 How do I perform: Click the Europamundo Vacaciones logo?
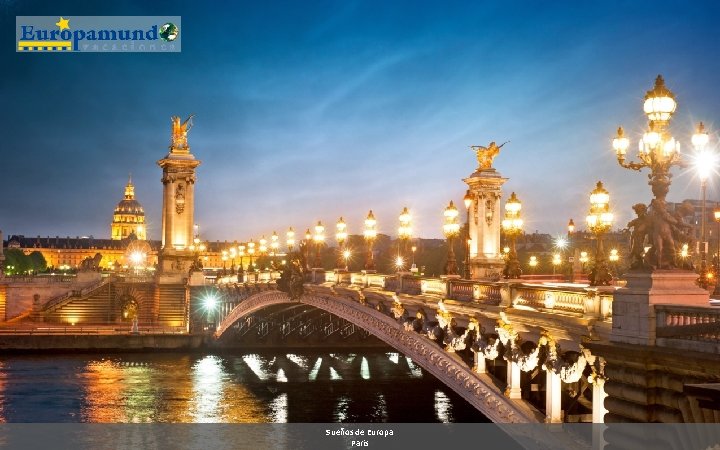click(98, 34)
